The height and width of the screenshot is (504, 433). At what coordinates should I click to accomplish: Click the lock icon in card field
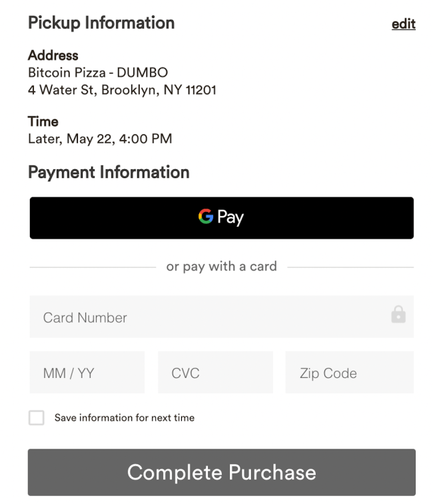click(x=398, y=315)
